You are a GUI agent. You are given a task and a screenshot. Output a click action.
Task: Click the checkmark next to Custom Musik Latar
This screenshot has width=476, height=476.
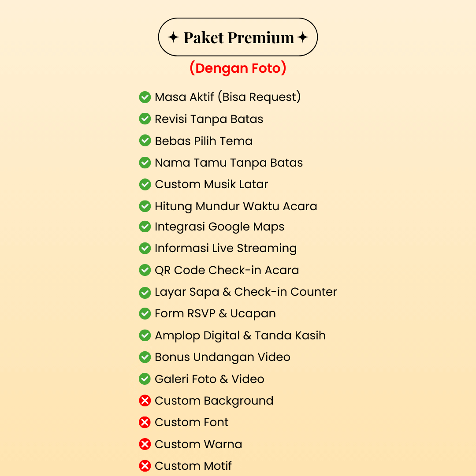click(145, 184)
